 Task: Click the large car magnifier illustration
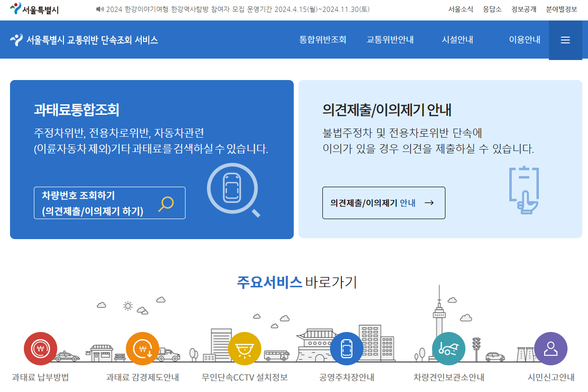[234, 190]
